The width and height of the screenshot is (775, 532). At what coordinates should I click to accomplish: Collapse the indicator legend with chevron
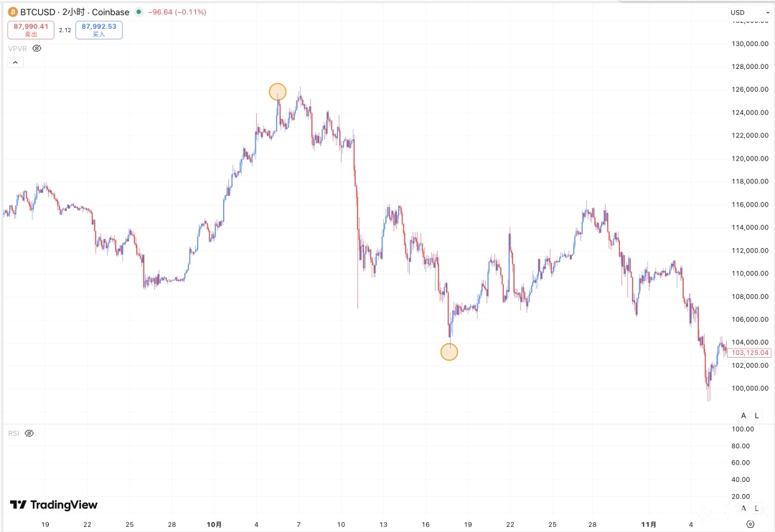16,62
